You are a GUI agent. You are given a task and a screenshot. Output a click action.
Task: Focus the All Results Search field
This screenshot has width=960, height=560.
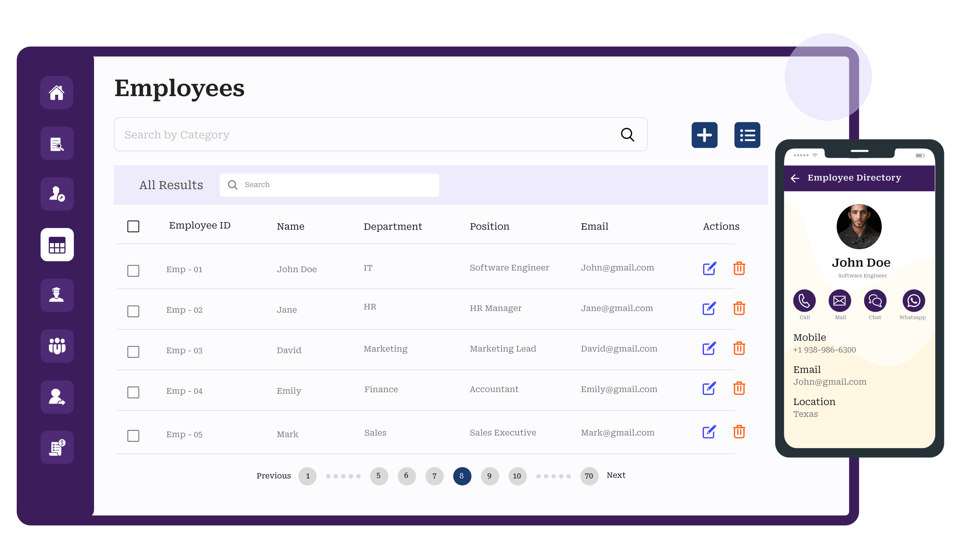(329, 185)
